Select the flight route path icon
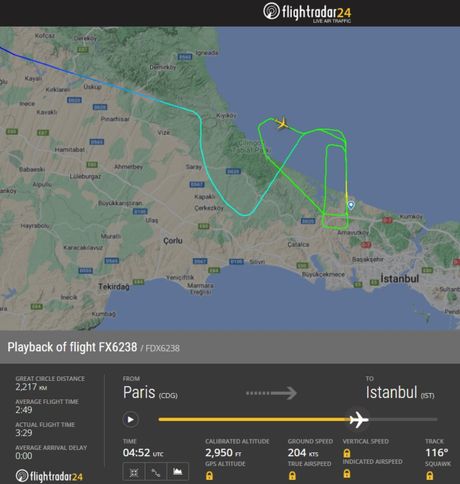The image size is (460, 484). (x=156, y=472)
